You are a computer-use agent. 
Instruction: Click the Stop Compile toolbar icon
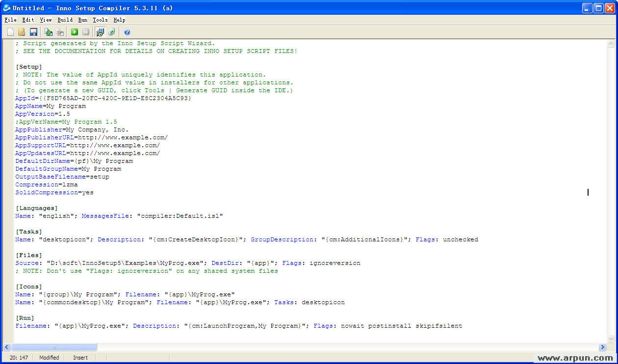[x=60, y=32]
